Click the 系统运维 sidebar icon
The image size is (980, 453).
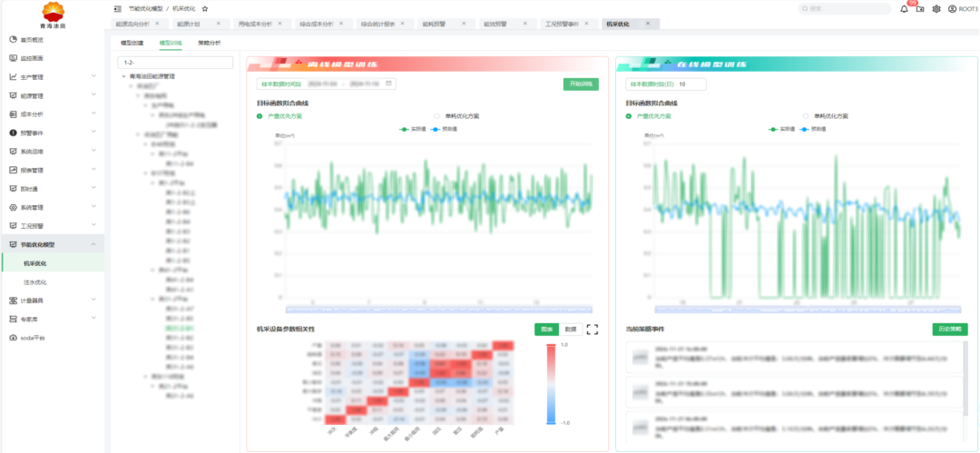(13, 152)
